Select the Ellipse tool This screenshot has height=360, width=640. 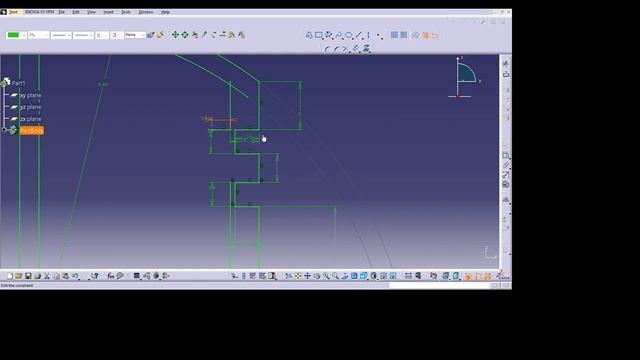click(349, 36)
